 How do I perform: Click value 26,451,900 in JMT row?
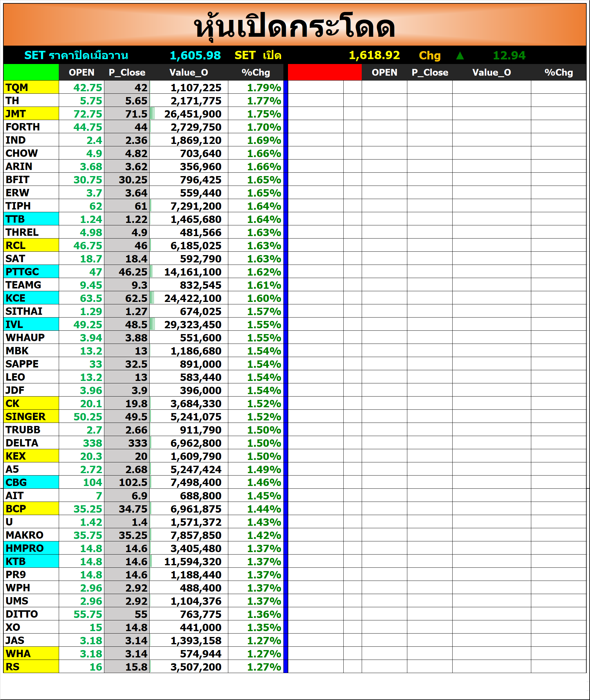coord(193,114)
